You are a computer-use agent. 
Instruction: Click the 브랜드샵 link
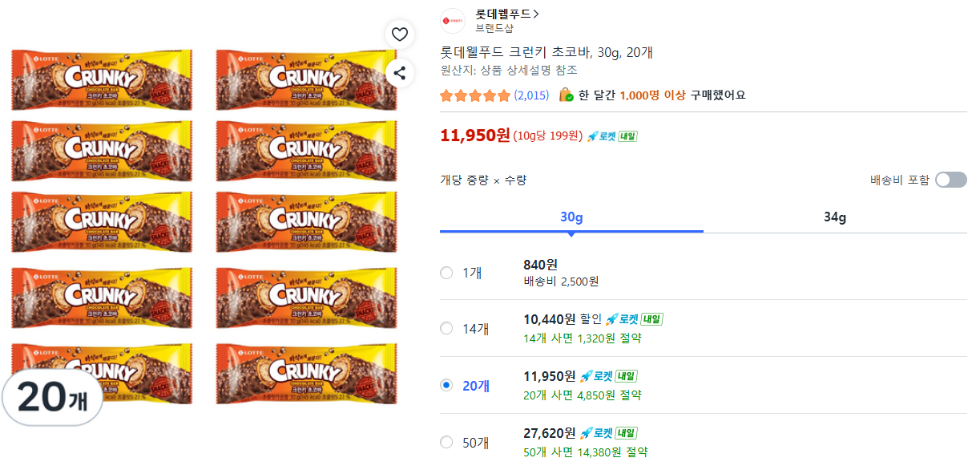pyautogui.click(x=494, y=29)
